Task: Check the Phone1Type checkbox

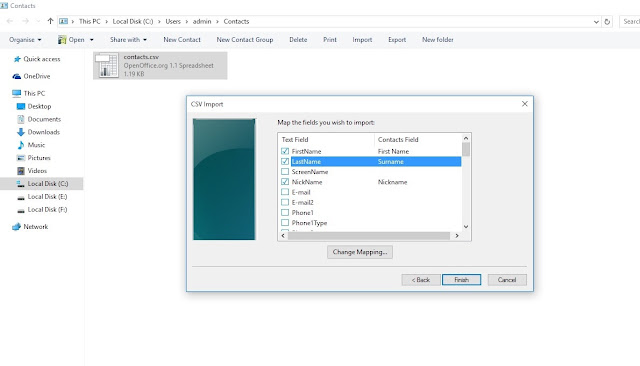Action: coord(285,223)
